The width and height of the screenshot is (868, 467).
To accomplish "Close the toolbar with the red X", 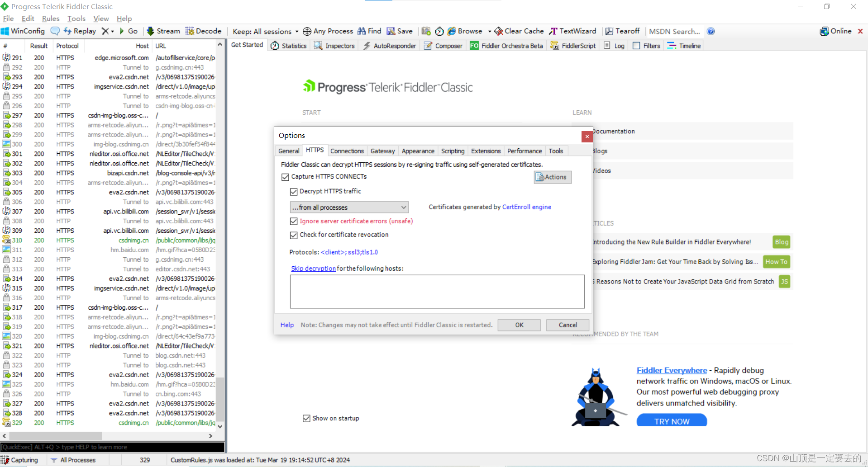I will pos(860,31).
